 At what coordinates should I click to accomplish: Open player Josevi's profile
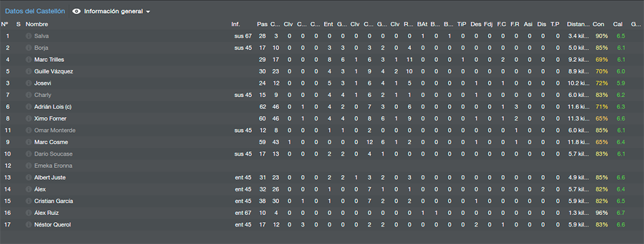(43, 84)
